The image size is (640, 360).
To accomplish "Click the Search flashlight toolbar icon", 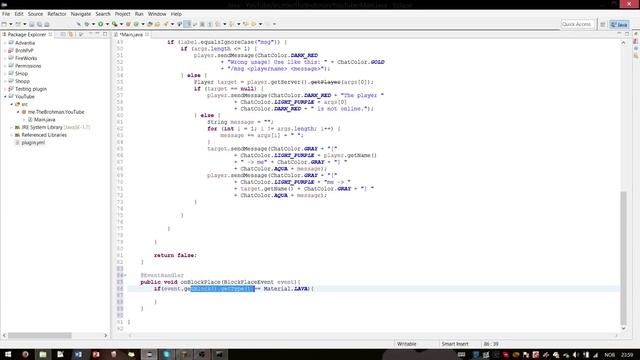I will (x=166, y=24).
